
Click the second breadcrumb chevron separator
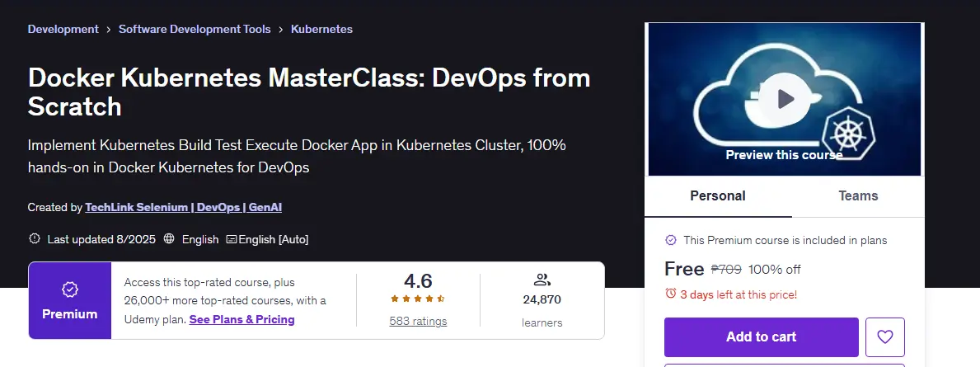click(x=280, y=30)
